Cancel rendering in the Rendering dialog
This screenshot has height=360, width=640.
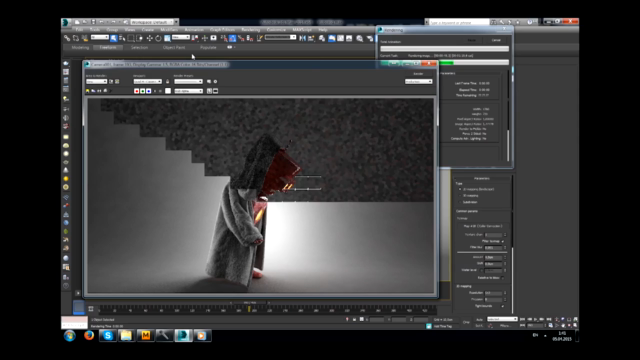point(496,40)
